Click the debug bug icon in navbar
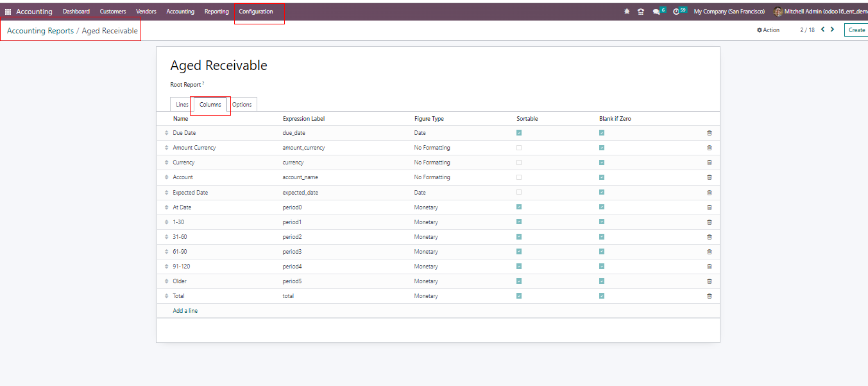Image resolution: width=868 pixels, height=386 pixels. tap(627, 12)
